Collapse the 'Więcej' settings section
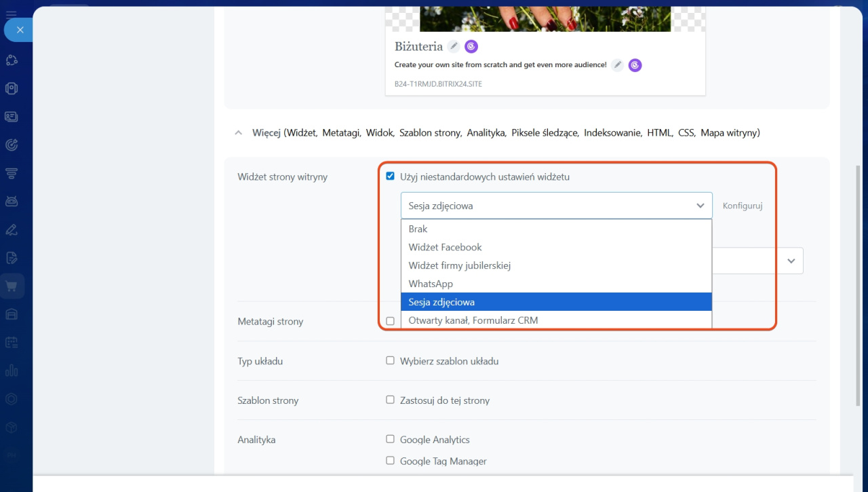 pyautogui.click(x=238, y=133)
